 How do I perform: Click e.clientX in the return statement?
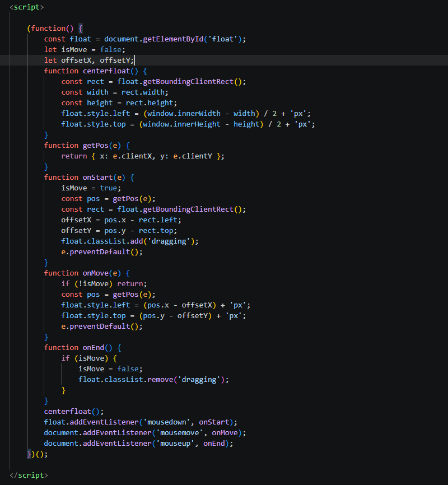(132, 156)
